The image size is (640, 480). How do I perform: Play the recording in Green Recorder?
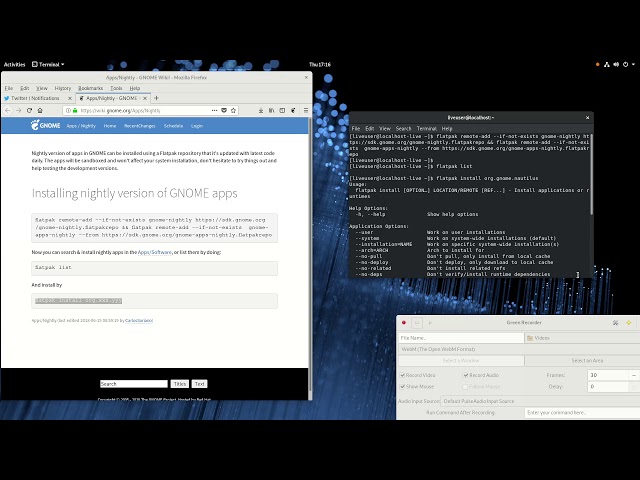tap(430, 322)
